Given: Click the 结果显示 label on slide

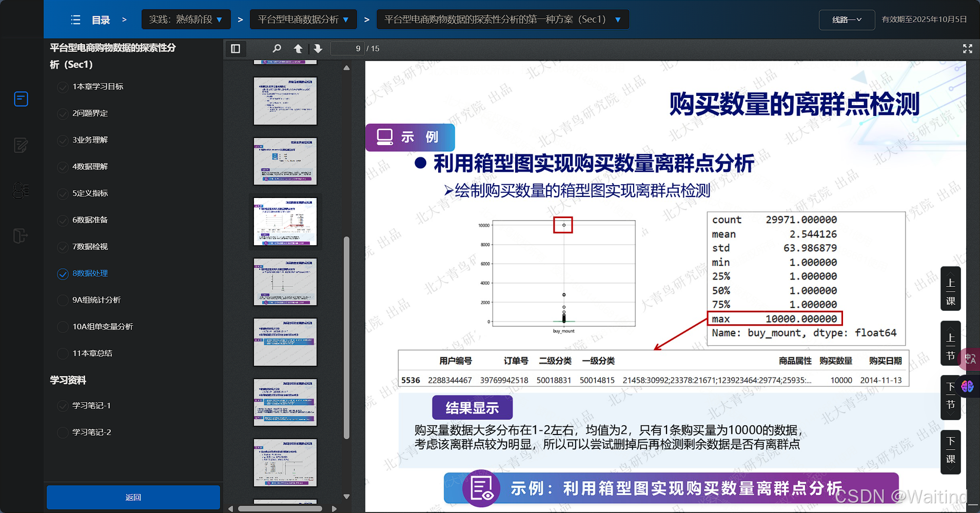Looking at the screenshot, I should coord(472,408).
